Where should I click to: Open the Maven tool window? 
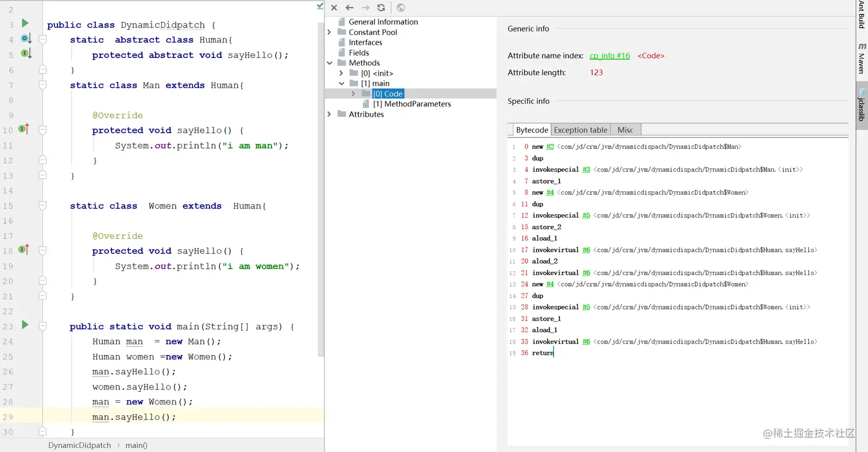coord(861,58)
